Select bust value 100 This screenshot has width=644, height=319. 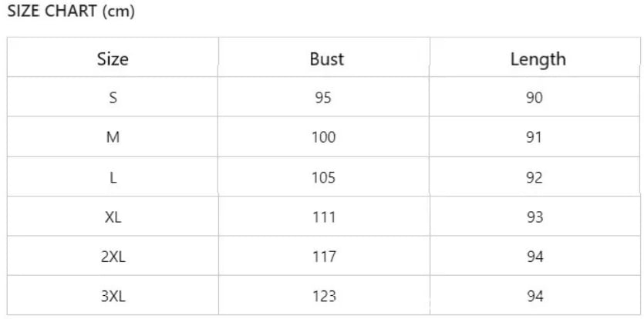pos(324,137)
